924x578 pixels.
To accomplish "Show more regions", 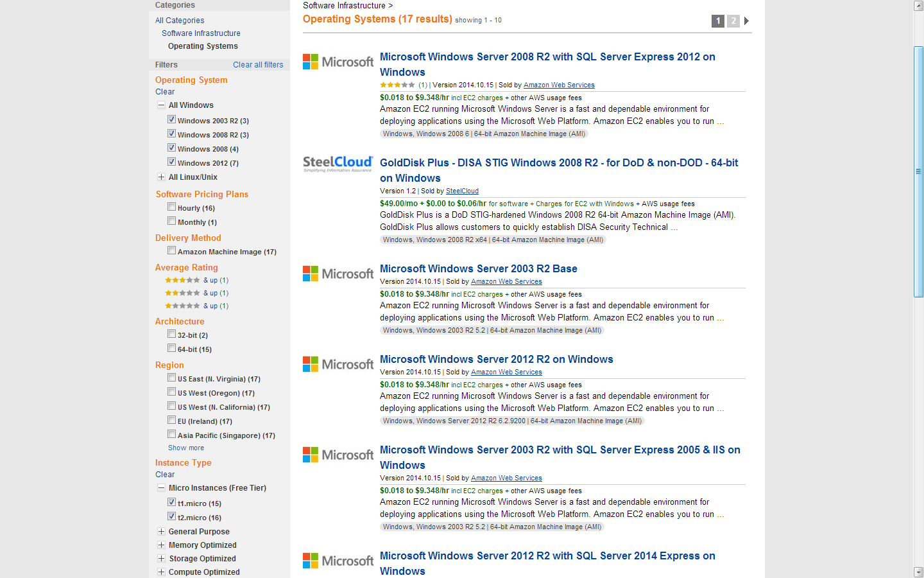I will (186, 448).
